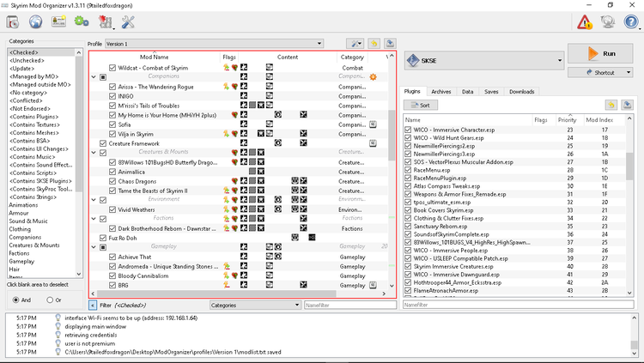This screenshot has width=644, height=363.
Task: Open the Executables gears icon
Action: point(82,21)
